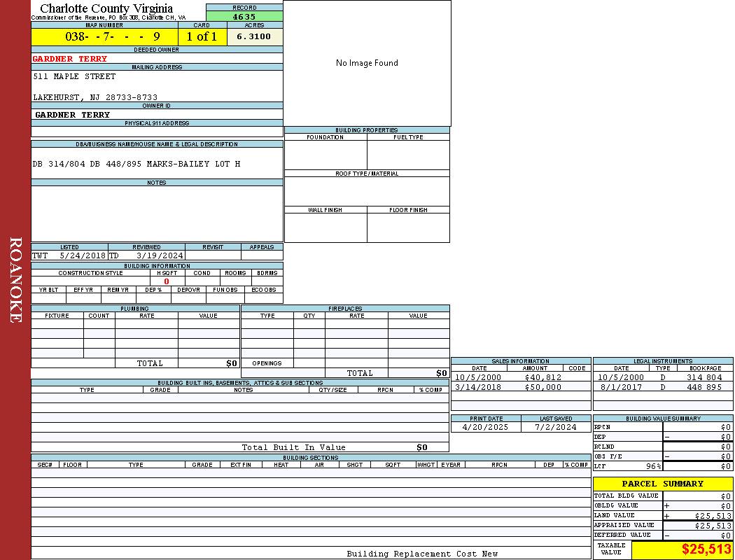Select the listed date 5/24/2018

coord(82,256)
